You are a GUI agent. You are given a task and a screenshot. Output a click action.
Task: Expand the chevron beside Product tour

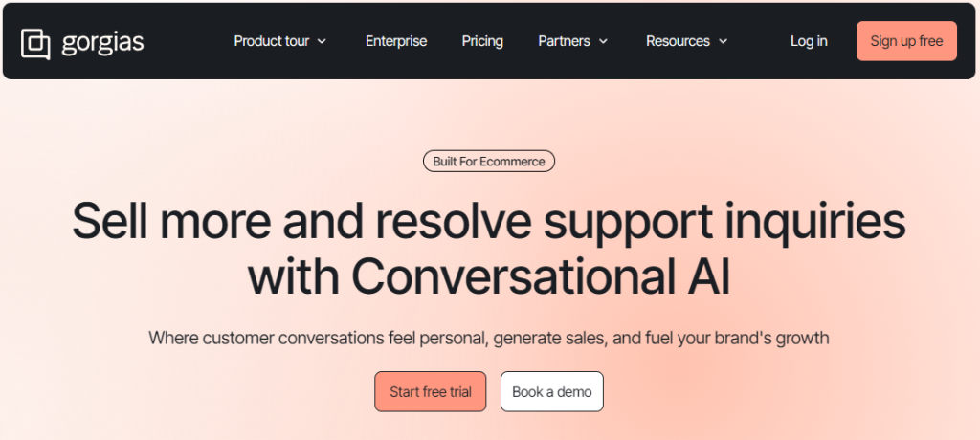point(322,41)
